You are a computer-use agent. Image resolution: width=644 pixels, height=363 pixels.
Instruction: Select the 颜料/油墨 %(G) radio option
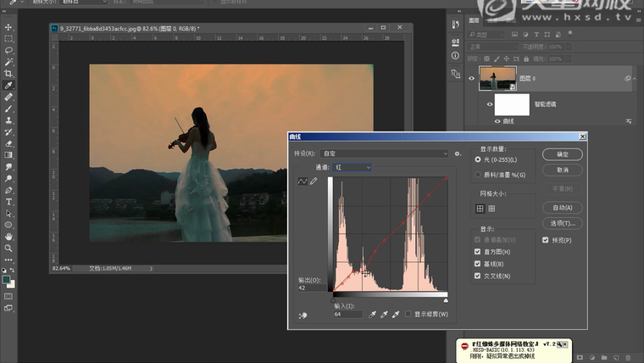pos(478,174)
